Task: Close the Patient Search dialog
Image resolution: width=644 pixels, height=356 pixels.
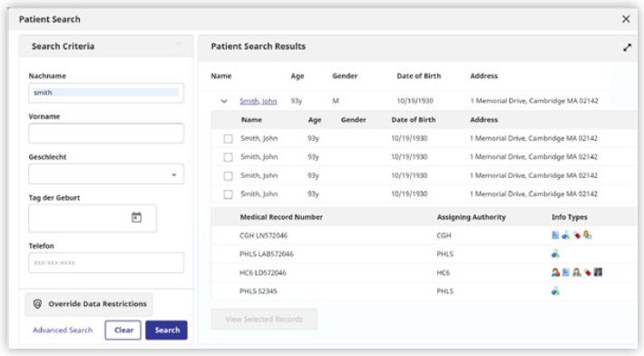Action: (x=626, y=19)
